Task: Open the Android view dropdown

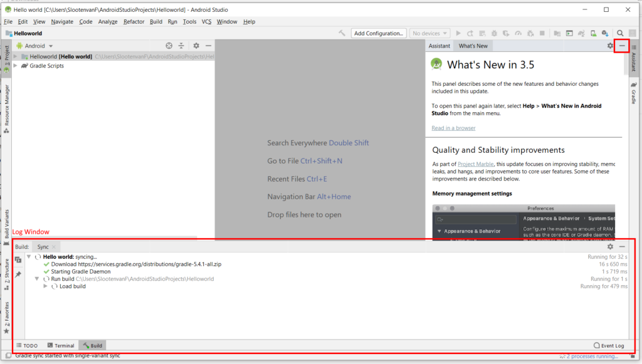Action: [35, 46]
